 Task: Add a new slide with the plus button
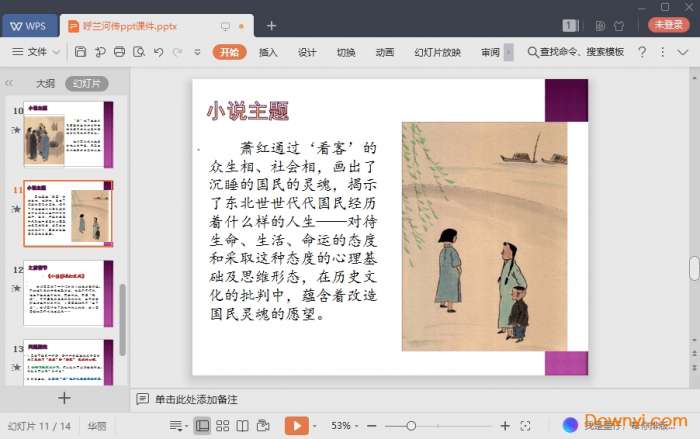[x=64, y=397]
